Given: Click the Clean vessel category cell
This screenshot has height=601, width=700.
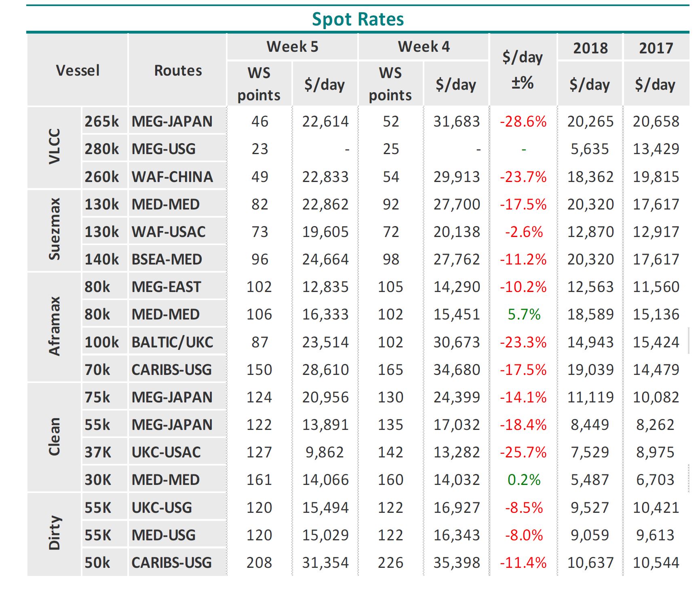Looking at the screenshot, I should click(54, 437).
